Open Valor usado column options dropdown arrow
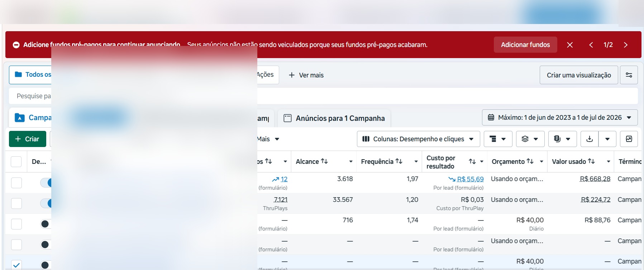Viewport: 644px width, 270px height. coord(609,162)
